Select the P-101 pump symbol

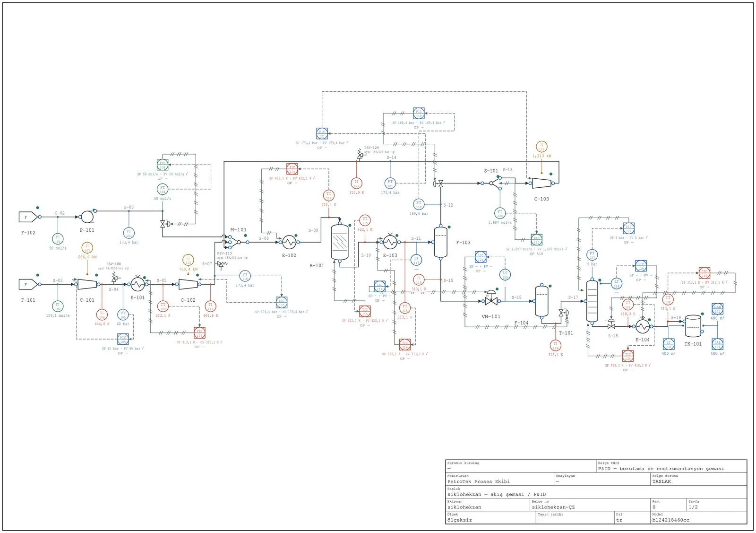tap(87, 217)
